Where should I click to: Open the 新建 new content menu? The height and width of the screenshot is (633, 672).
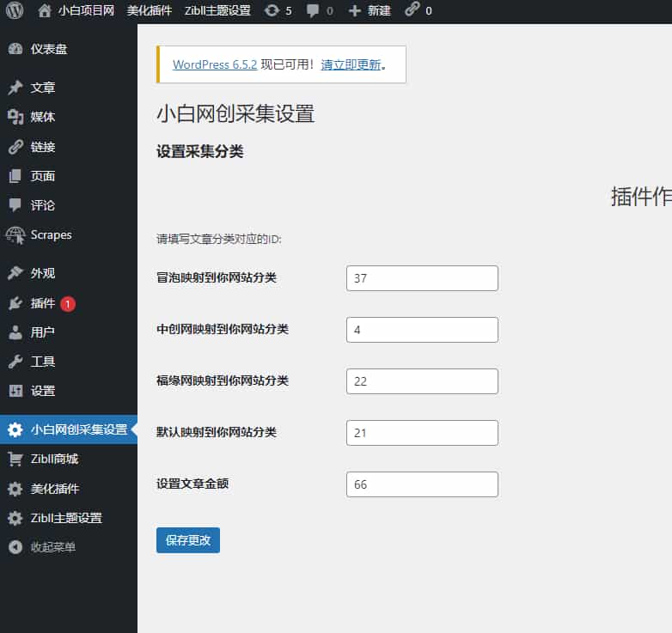(370, 10)
